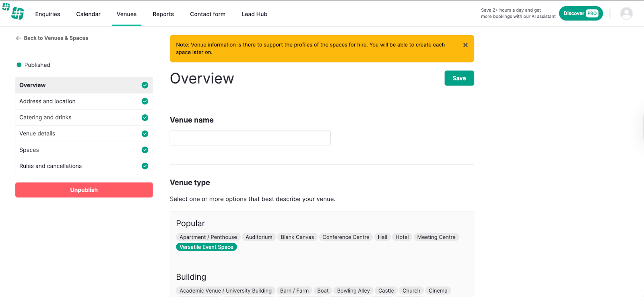Screen dimensions: 644x297
Task: Click the Discover PRO button
Action: [x=580, y=13]
